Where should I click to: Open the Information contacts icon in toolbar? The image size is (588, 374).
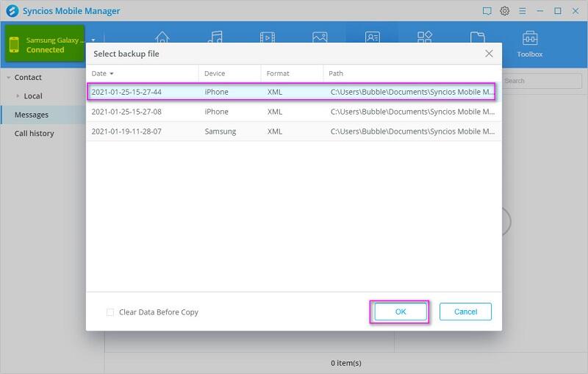[x=373, y=37]
